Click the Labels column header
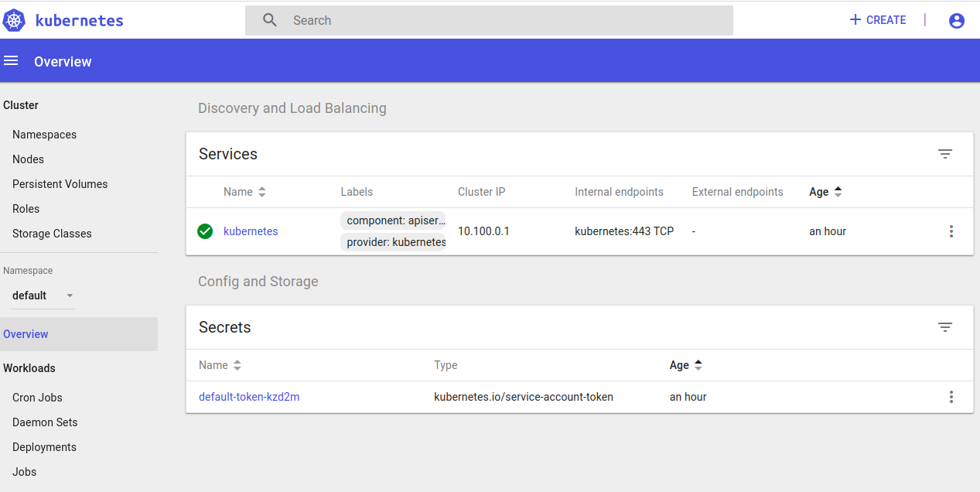Image resolution: width=980 pixels, height=492 pixels. (x=357, y=192)
